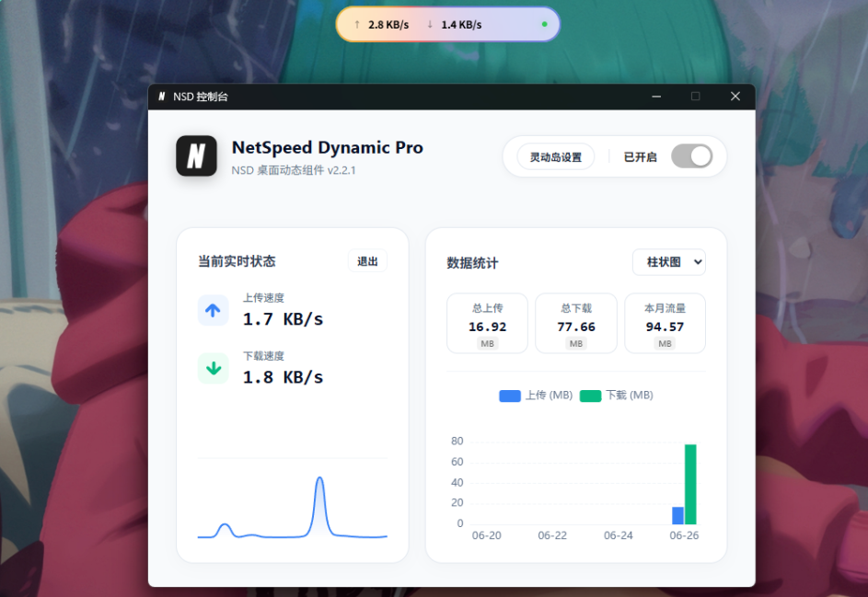The image size is (868, 597).
Task: Click the 06-24 axis label
Action: 619,535
